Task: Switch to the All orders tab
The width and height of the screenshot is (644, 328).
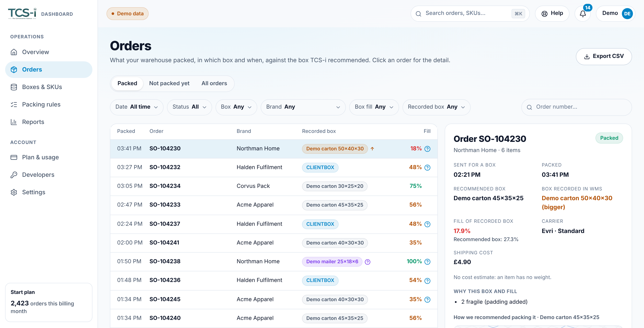Action: (x=214, y=83)
